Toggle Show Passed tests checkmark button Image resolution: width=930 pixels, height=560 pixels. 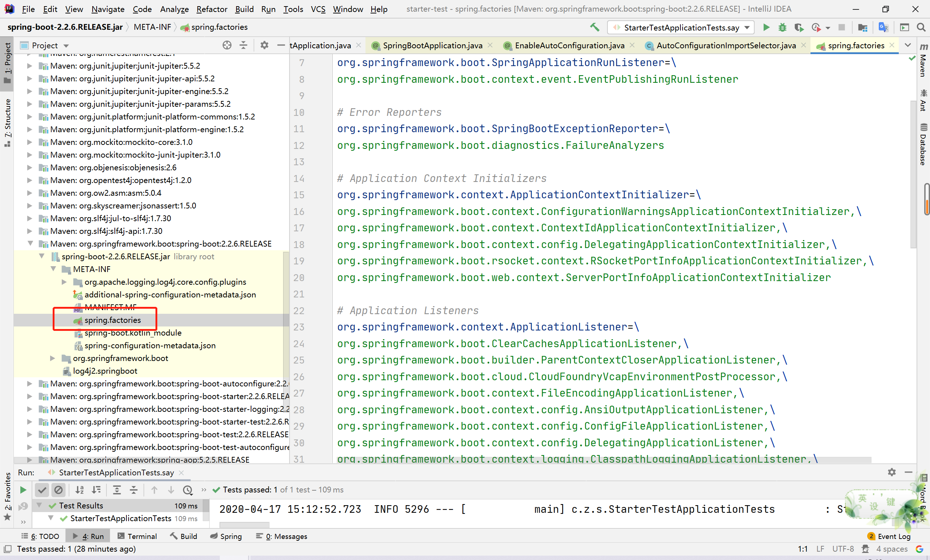pos(42,490)
